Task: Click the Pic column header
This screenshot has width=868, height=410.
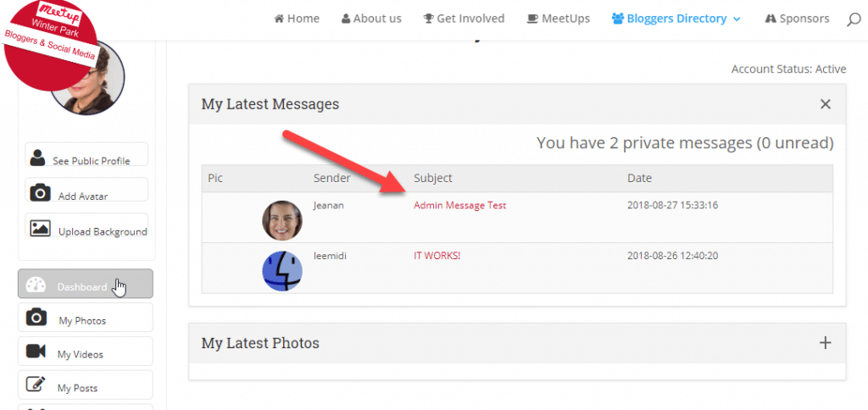Action: pyautogui.click(x=214, y=178)
